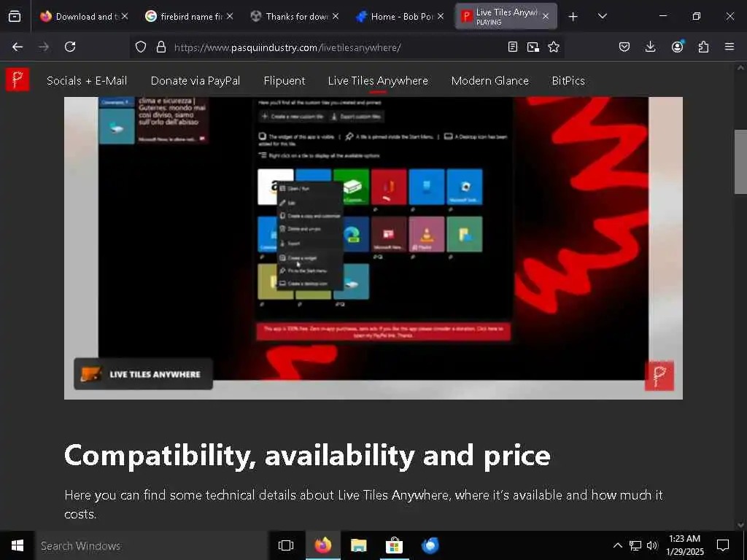Open Microsoft Store from taskbar

394,545
